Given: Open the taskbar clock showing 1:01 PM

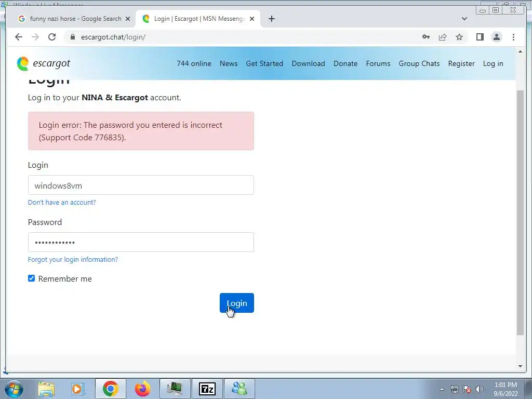Looking at the screenshot, I should click(506, 389).
